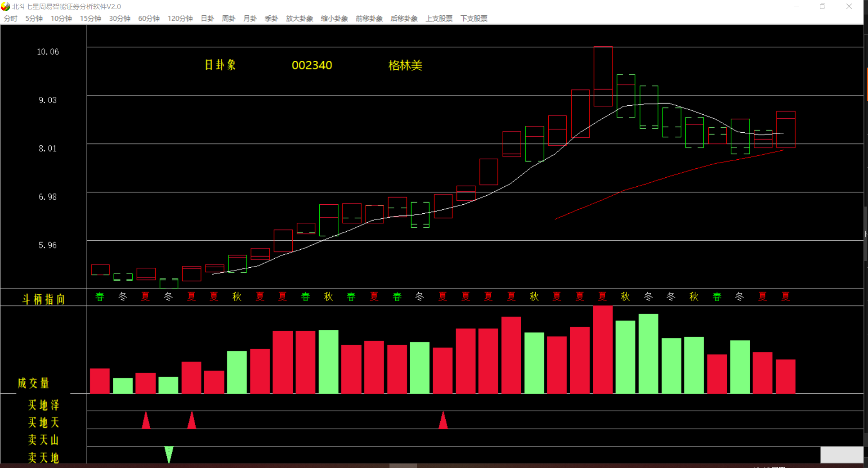Click the gray box at bottom right
868x468 pixels.
(x=842, y=454)
